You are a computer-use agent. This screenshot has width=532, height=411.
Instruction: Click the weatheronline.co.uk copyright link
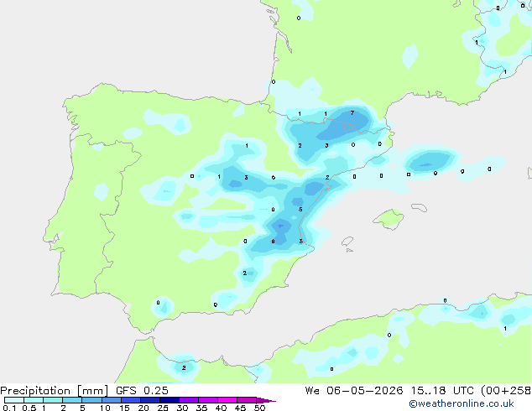pos(461,403)
